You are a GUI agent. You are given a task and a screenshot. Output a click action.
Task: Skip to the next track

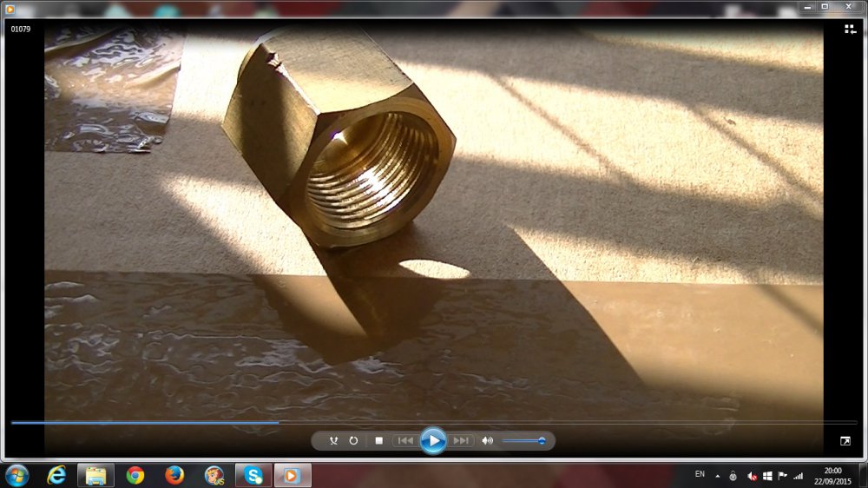(x=461, y=441)
